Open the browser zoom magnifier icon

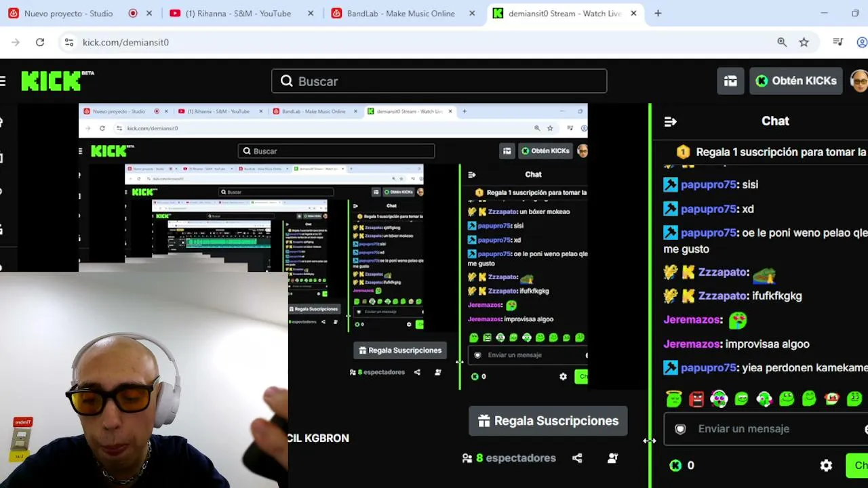[782, 42]
